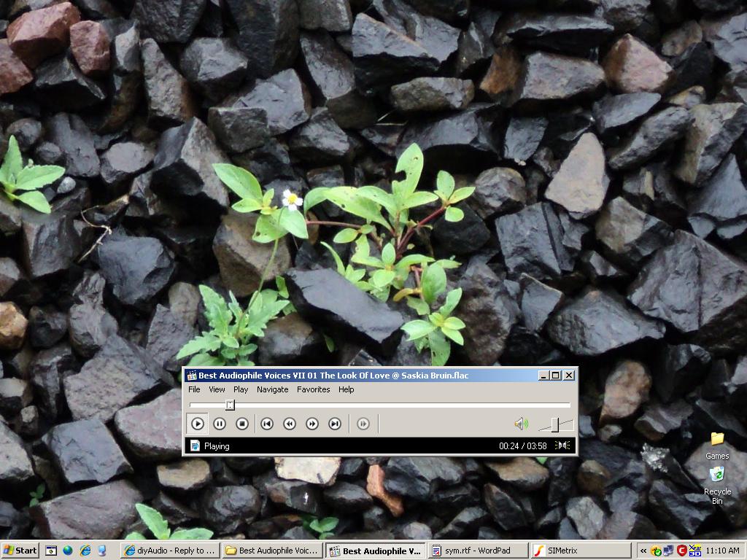This screenshot has width=747, height=560.
Task: Click the audio file icon beside Playing
Action: [195, 446]
